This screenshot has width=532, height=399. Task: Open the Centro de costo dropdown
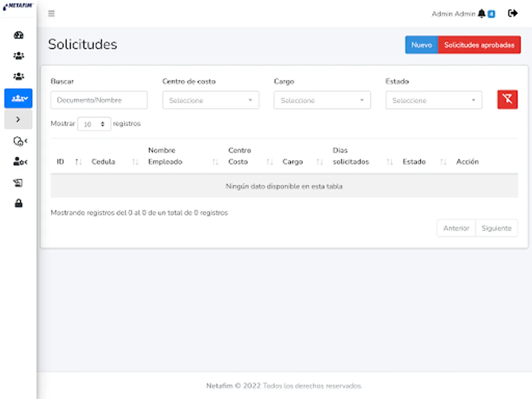click(x=211, y=100)
